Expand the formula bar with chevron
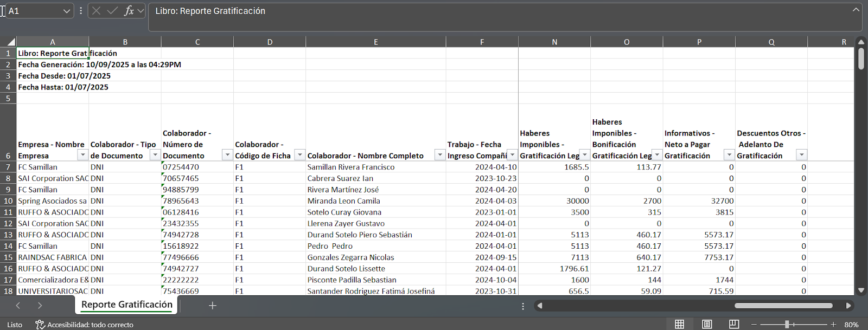Screen dimensions: 868x330 coord(856,9)
